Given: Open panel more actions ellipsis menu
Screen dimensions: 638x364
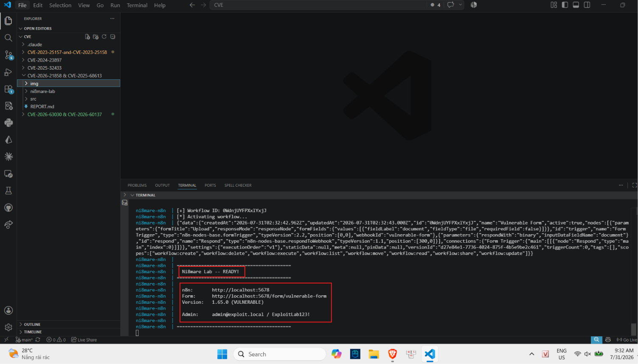Looking at the screenshot, I should (x=621, y=185).
